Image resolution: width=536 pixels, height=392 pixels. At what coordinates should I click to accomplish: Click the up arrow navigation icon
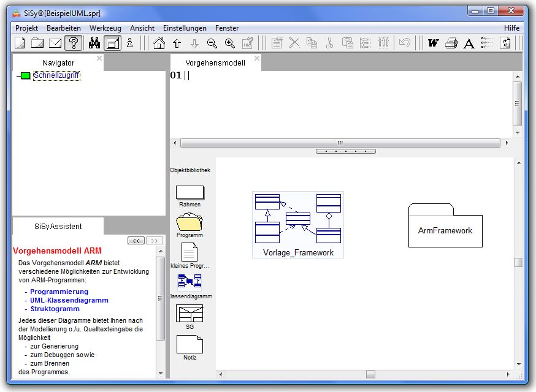pyautogui.click(x=177, y=43)
